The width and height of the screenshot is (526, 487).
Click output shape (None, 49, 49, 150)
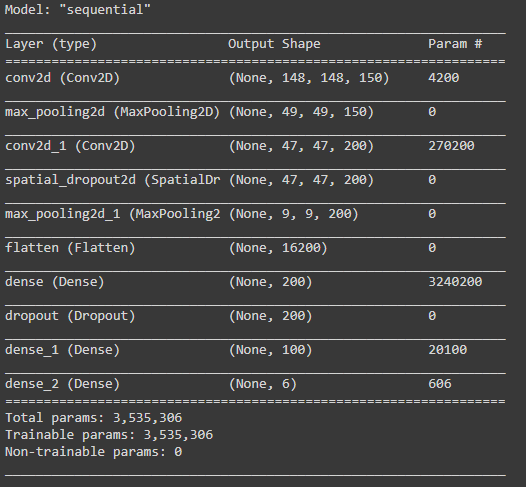[x=301, y=112]
